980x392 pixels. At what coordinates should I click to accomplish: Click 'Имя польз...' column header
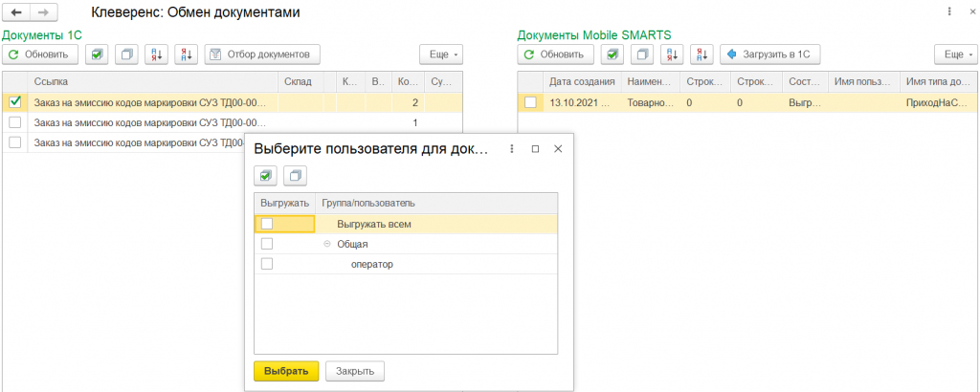tap(864, 82)
